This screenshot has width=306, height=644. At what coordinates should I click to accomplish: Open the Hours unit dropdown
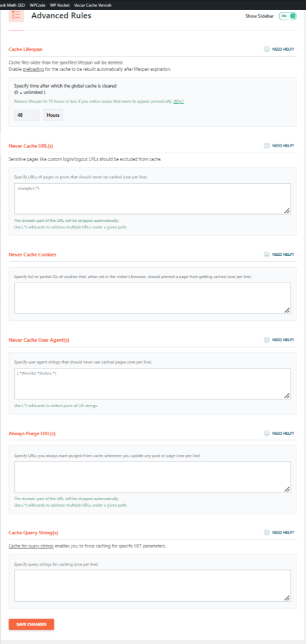coord(53,116)
